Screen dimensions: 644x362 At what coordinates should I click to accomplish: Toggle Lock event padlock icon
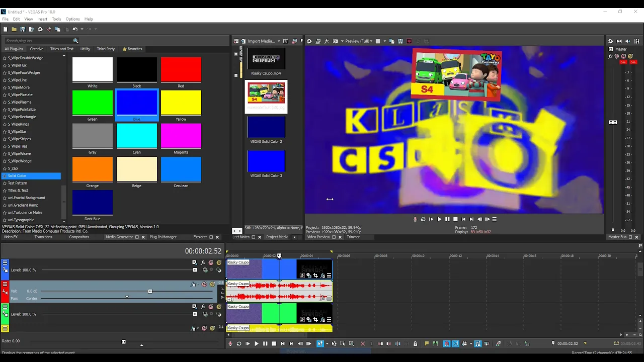415,344
